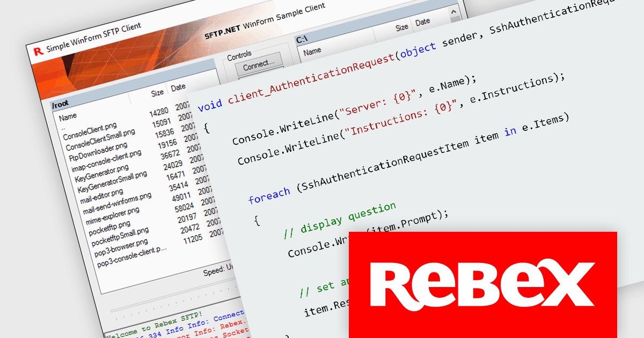This screenshot has width=644, height=338.
Task: Click the local Size column header
Action: click(x=401, y=27)
